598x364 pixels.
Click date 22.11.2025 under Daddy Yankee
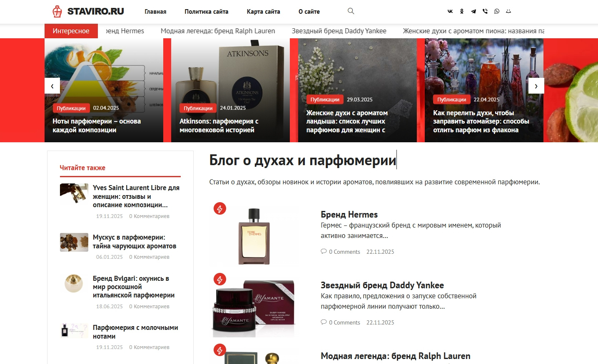[380, 322]
